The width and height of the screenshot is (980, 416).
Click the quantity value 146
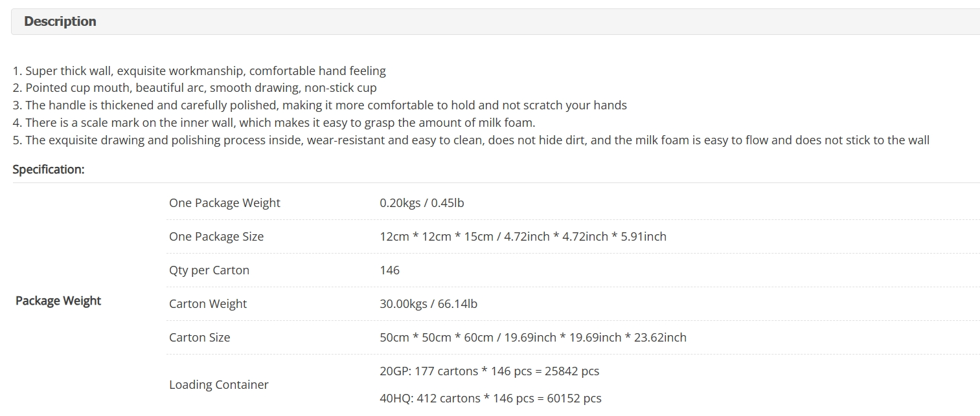(x=390, y=270)
